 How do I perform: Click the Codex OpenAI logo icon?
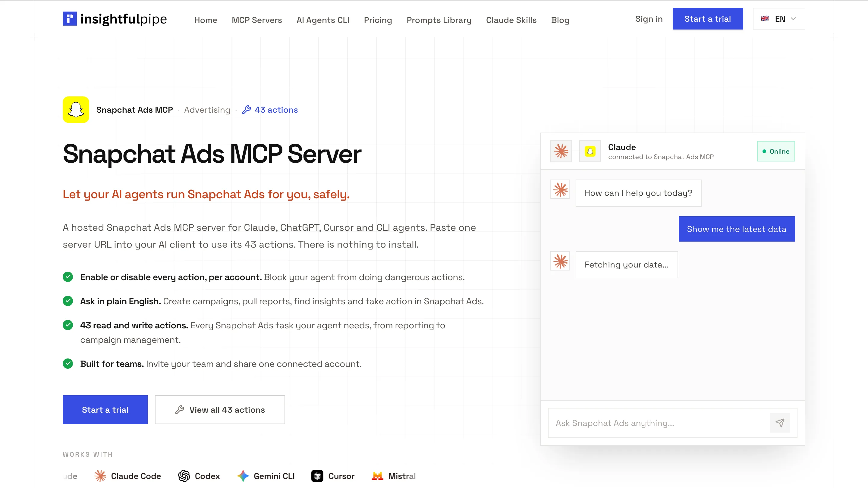click(x=184, y=476)
